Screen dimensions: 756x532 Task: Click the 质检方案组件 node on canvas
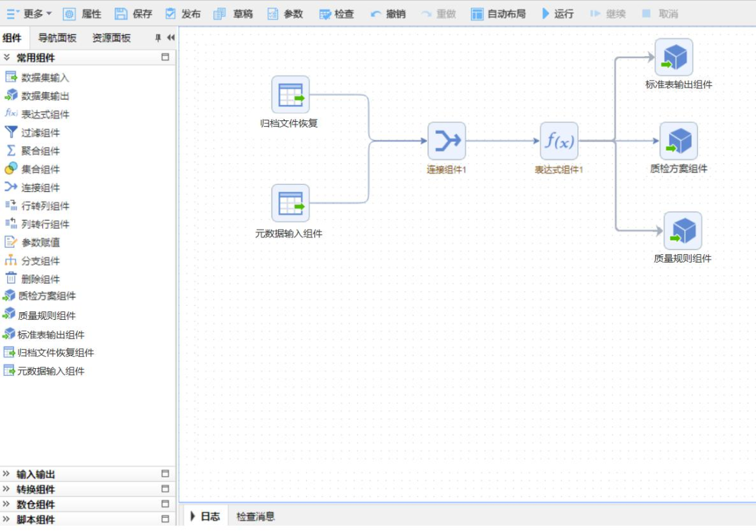[678, 141]
